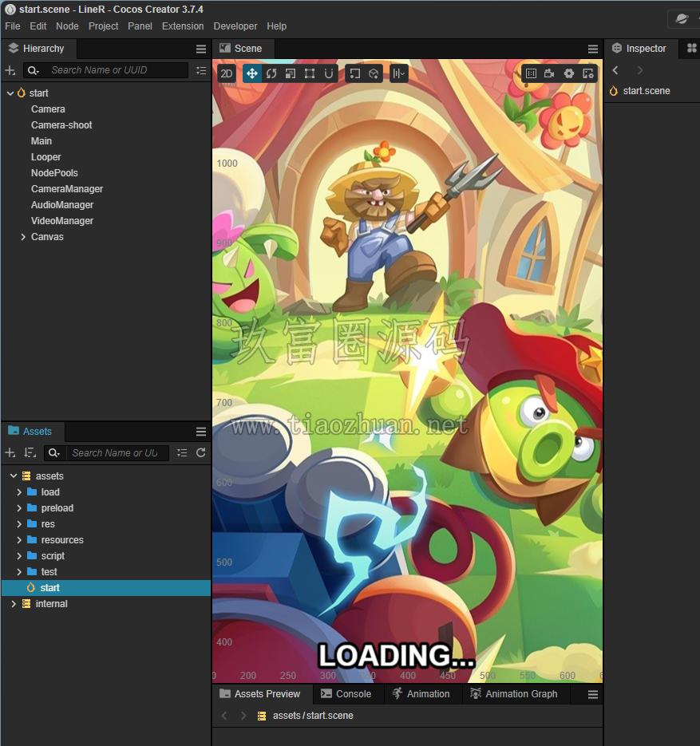This screenshot has height=746, width=700.
Task: Select the NodePools node
Action: [54, 173]
